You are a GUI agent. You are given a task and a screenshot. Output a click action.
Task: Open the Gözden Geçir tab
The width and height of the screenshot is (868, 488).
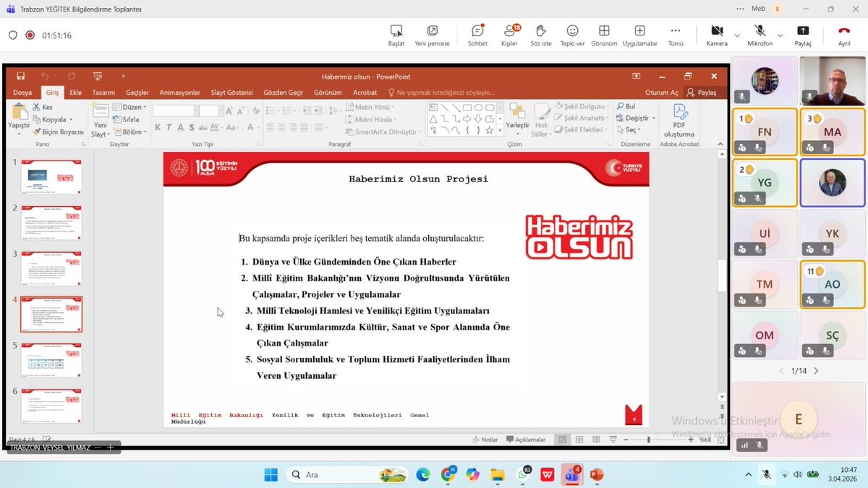click(x=284, y=93)
